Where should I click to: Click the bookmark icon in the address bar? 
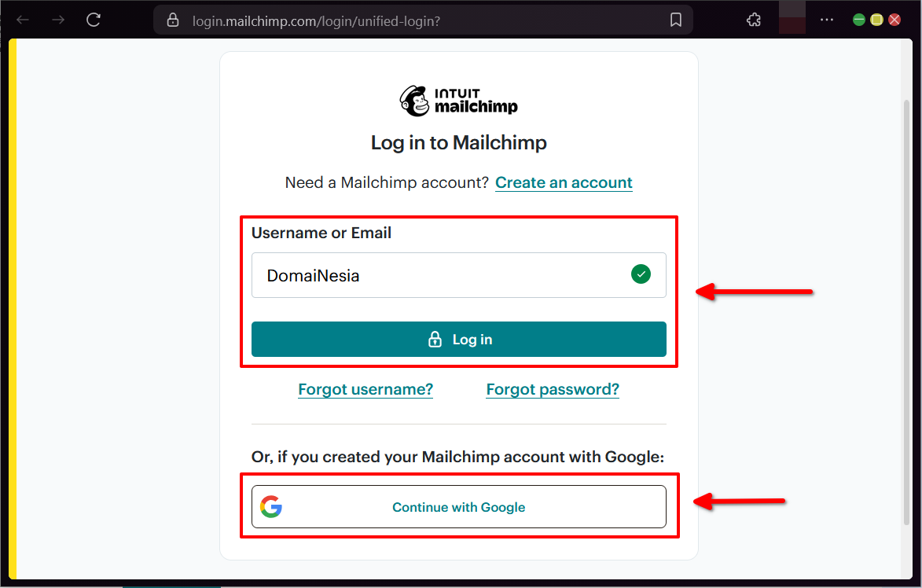[x=676, y=19]
